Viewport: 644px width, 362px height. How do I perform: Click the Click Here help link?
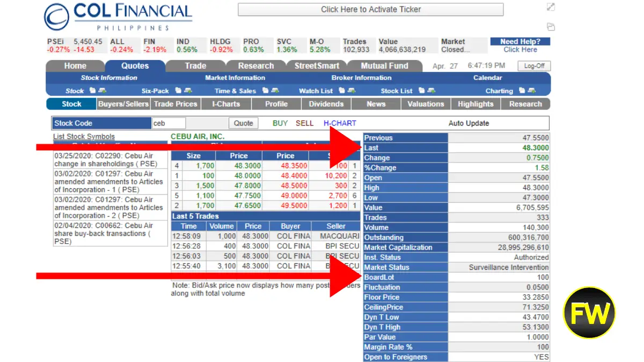tap(520, 49)
